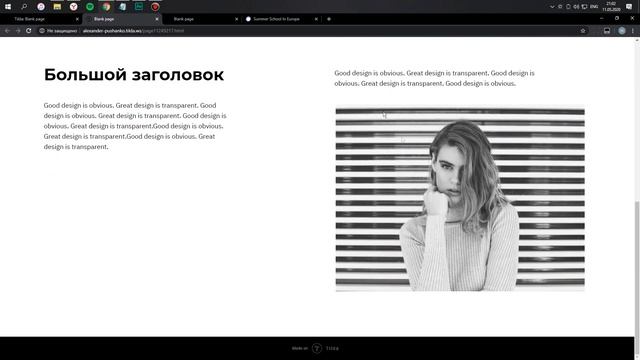The width and height of the screenshot is (640, 360).
Task: Switch keyboard language ENG indicator
Action: [x=594, y=7]
